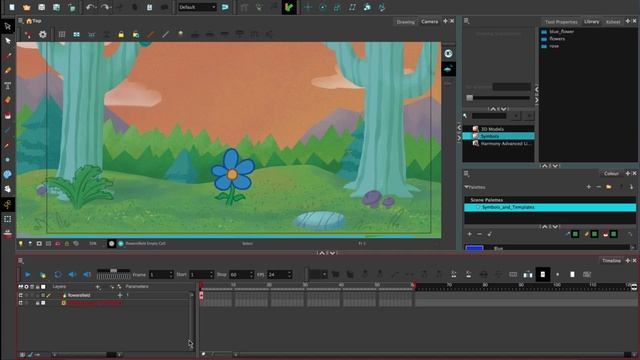This screenshot has width=640, height=360.
Task: Switch to the Library tab
Action: (x=591, y=22)
